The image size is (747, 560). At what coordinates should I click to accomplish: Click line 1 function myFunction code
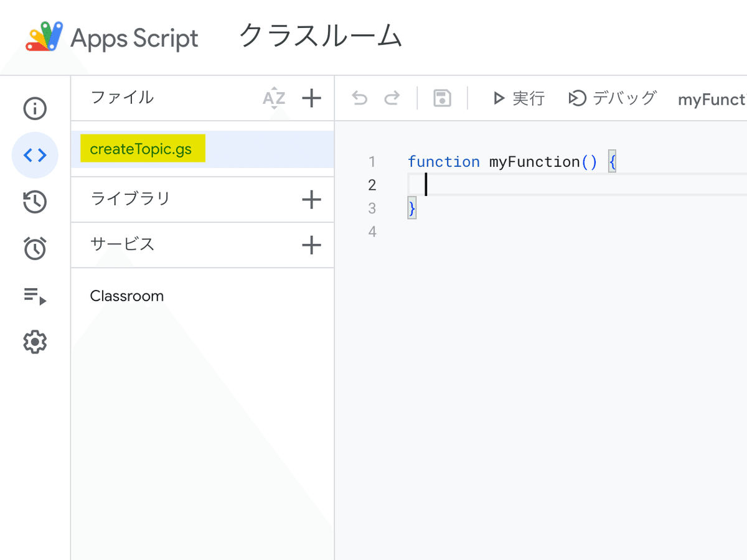(512, 162)
